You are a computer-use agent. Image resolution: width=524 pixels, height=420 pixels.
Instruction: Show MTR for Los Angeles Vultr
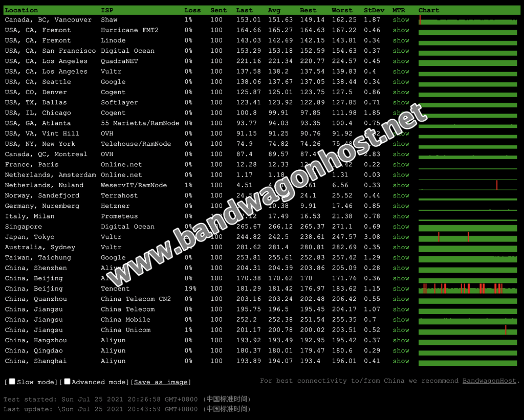click(401, 72)
